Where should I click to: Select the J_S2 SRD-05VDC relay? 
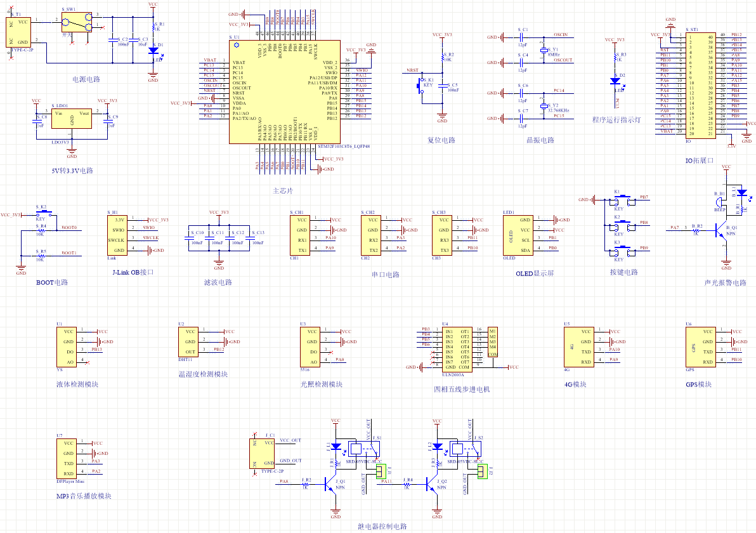tap(466, 449)
